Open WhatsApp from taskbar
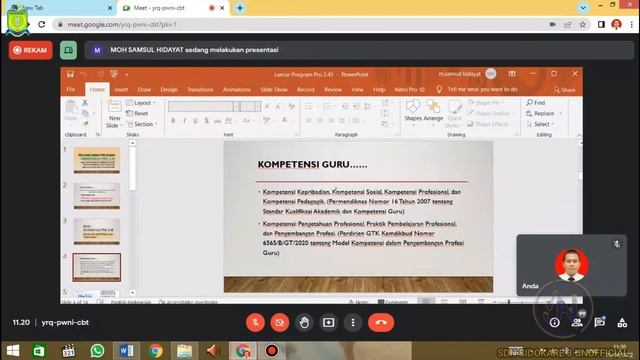Screen dimensions: 640x360 click(x=97, y=351)
